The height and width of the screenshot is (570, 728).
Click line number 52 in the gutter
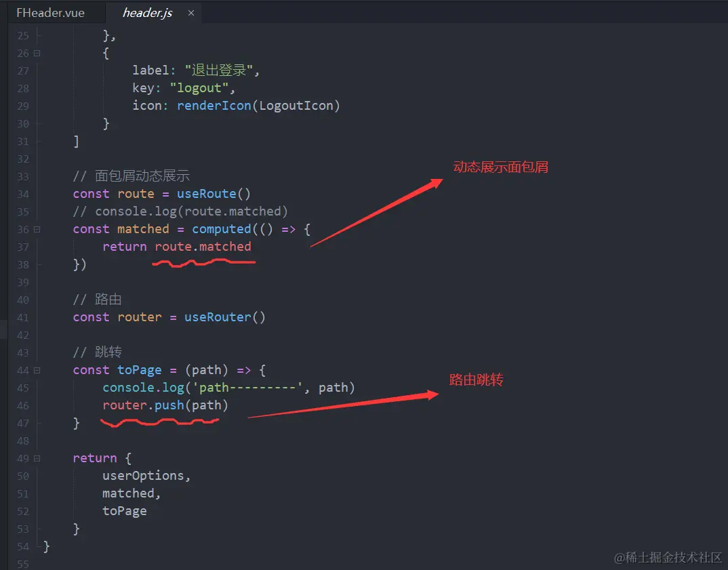click(23, 512)
